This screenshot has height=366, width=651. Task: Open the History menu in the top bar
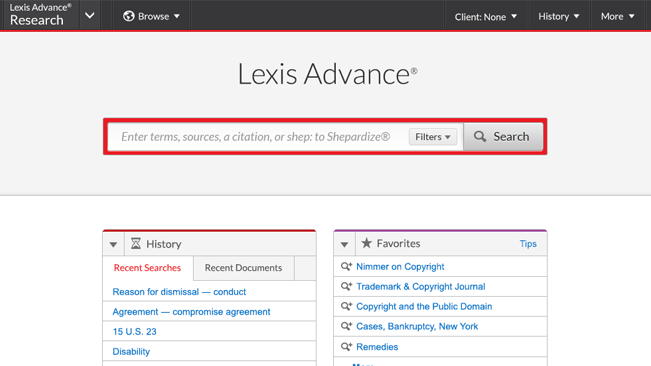(x=558, y=17)
